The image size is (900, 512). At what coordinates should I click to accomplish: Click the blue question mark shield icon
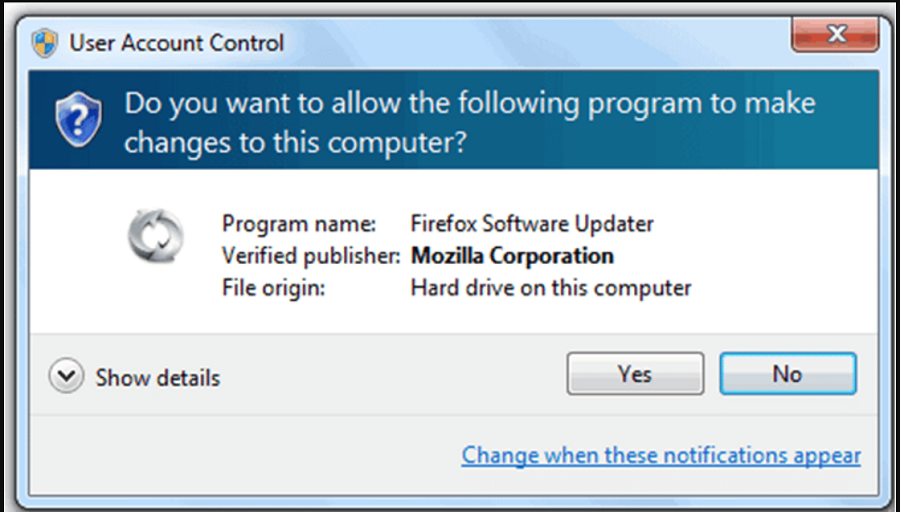[x=79, y=119]
